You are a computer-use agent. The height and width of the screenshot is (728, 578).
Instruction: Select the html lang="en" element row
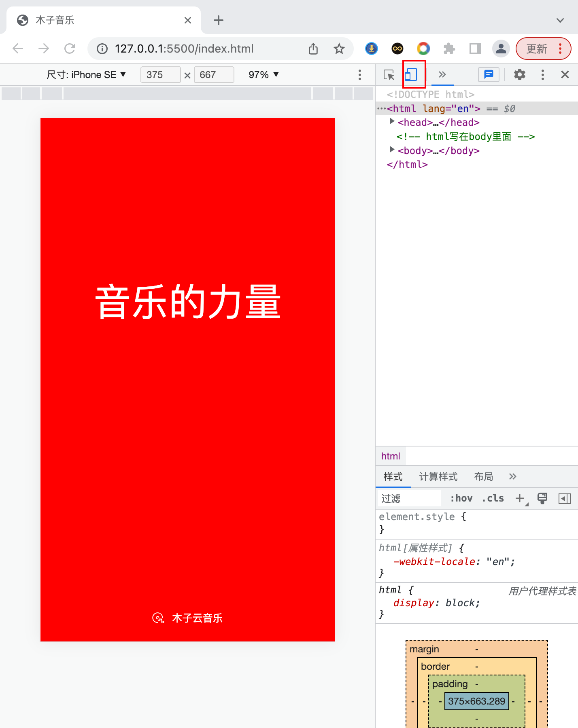coord(477,108)
